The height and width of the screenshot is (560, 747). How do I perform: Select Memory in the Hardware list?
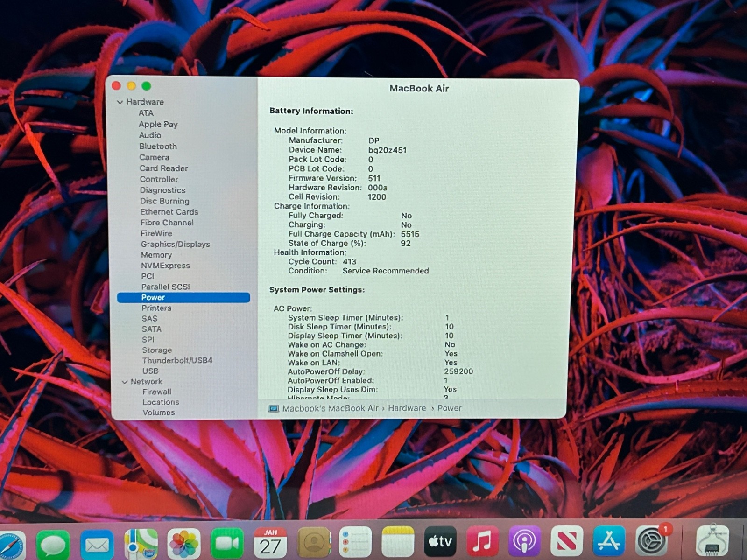coord(156,255)
